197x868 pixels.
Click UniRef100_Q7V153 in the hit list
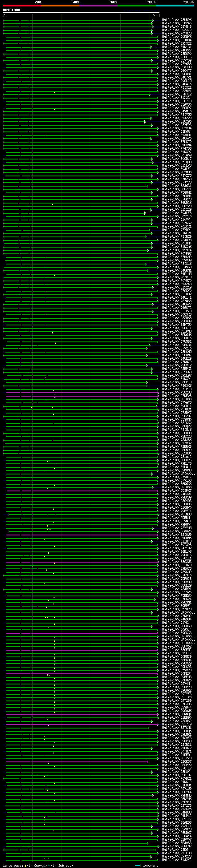click(x=177, y=481)
